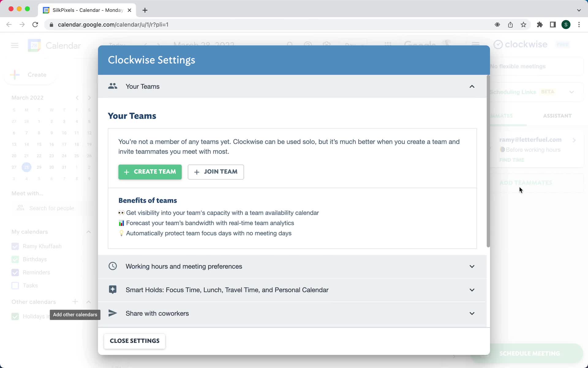Click the Smart Holds sparkle icon
Screen dimensions: 588x368
113,289
